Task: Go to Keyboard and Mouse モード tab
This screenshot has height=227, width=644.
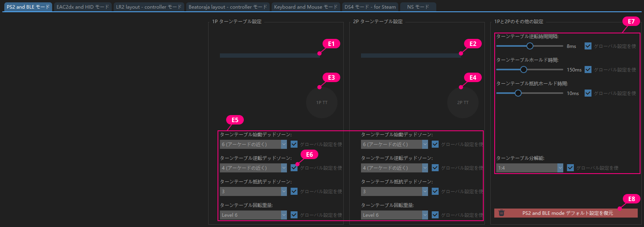Action: pyautogui.click(x=306, y=7)
